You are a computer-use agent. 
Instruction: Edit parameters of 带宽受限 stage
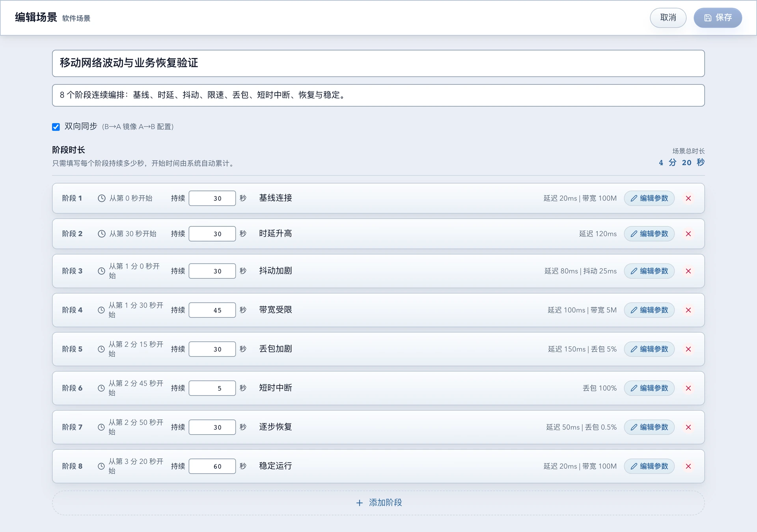point(649,310)
